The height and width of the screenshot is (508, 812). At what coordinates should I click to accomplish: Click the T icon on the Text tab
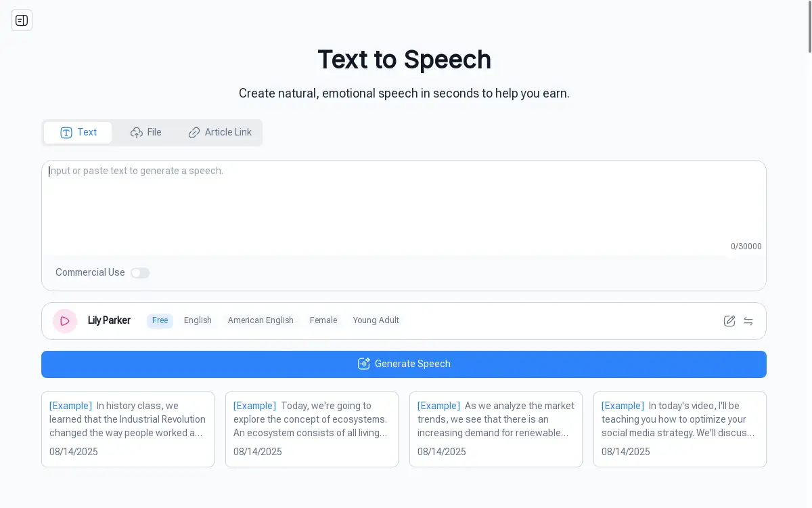(x=66, y=132)
